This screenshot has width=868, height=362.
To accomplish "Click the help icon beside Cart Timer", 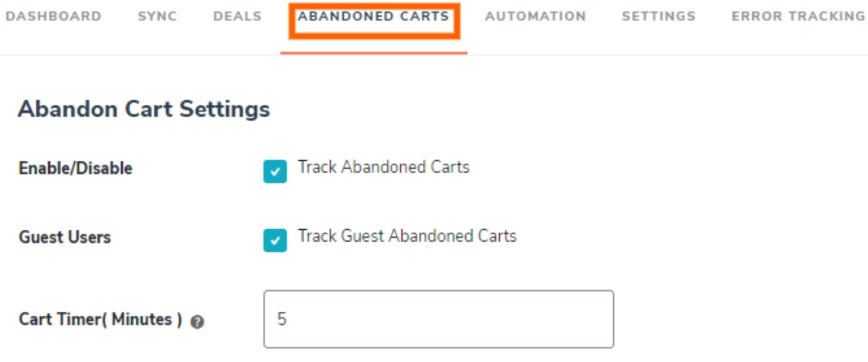I will pos(197,322).
